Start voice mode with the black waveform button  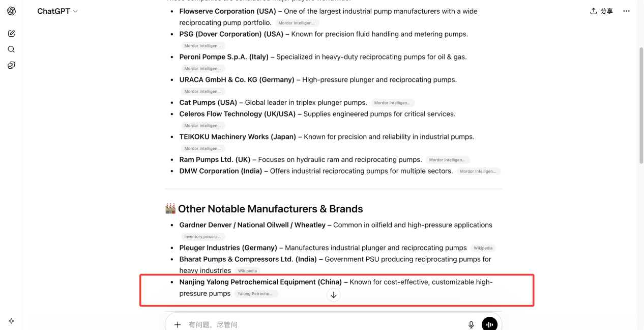(x=489, y=324)
